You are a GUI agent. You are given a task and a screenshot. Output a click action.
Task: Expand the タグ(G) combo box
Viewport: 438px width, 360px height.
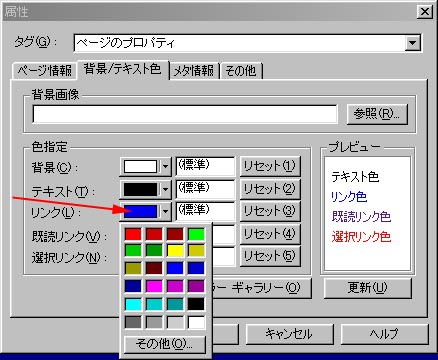(413, 43)
